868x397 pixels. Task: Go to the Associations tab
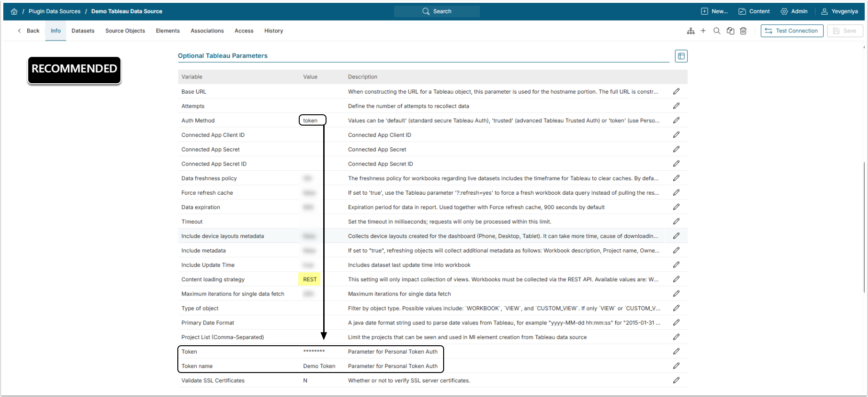[207, 31]
